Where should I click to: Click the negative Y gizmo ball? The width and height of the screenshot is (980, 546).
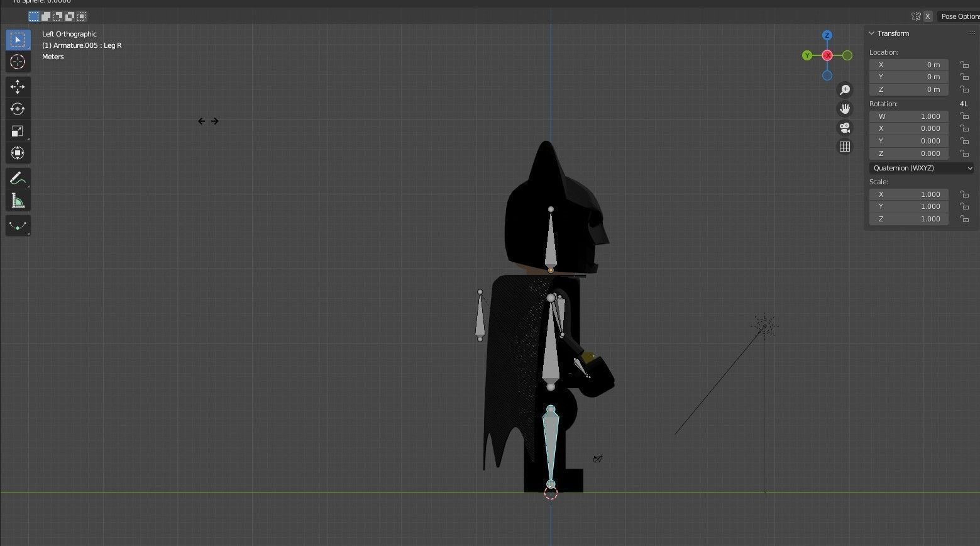tap(847, 55)
